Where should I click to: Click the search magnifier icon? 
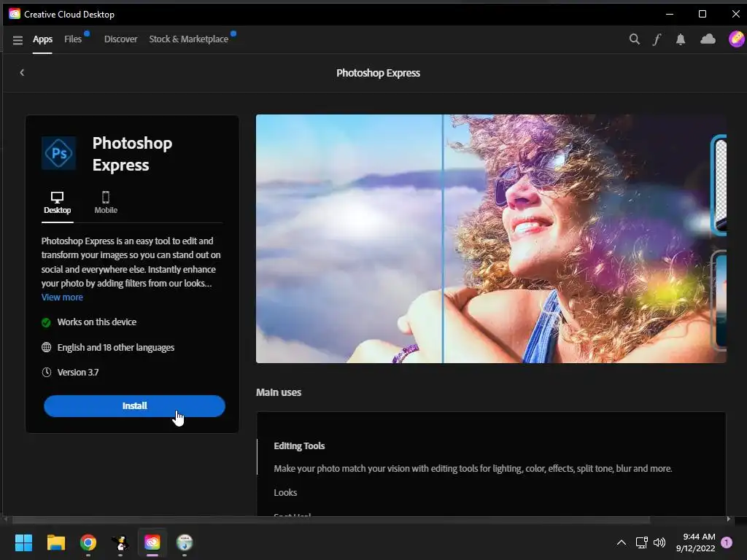(634, 39)
